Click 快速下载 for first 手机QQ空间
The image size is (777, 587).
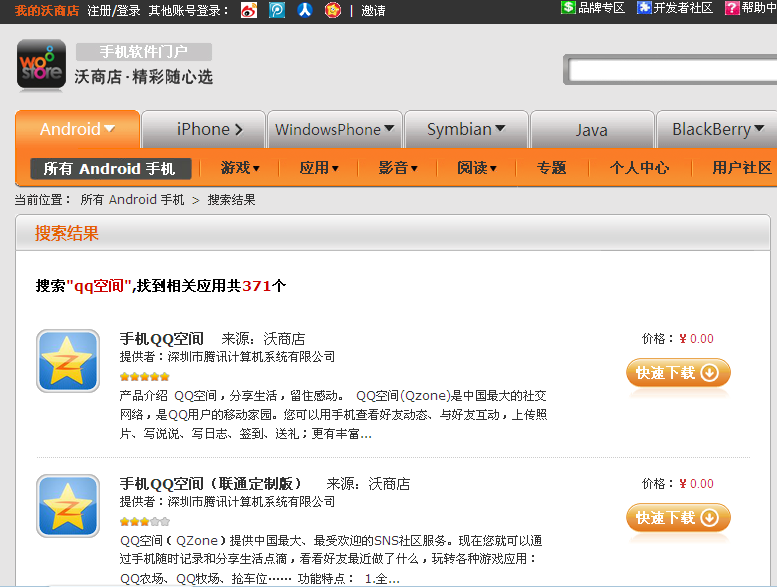pyautogui.click(x=678, y=373)
